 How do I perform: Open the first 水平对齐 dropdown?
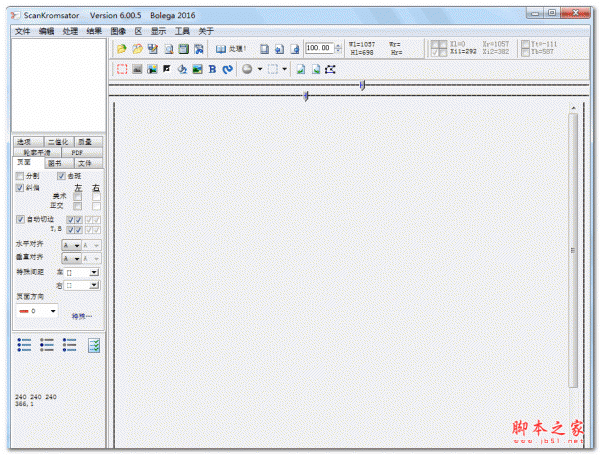(72, 245)
